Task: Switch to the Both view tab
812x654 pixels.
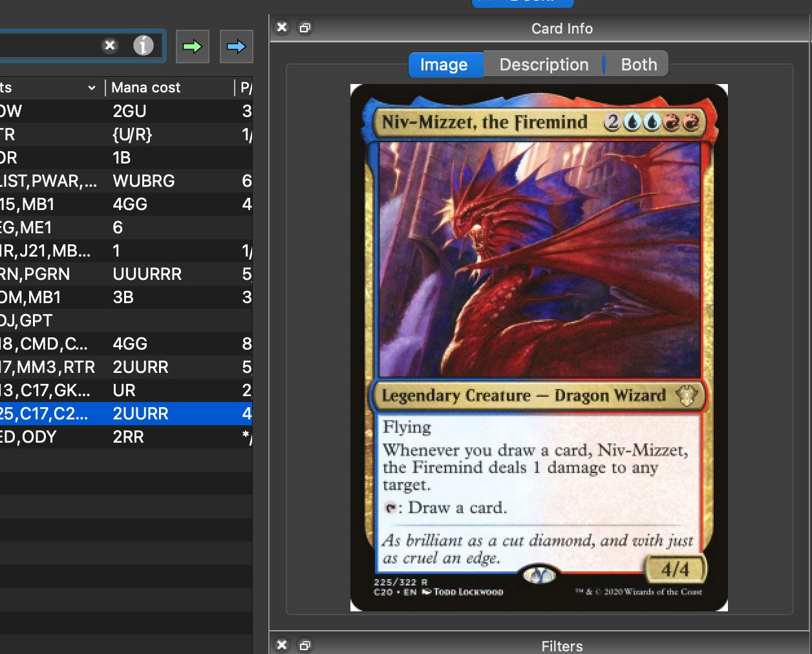Action: click(x=638, y=64)
